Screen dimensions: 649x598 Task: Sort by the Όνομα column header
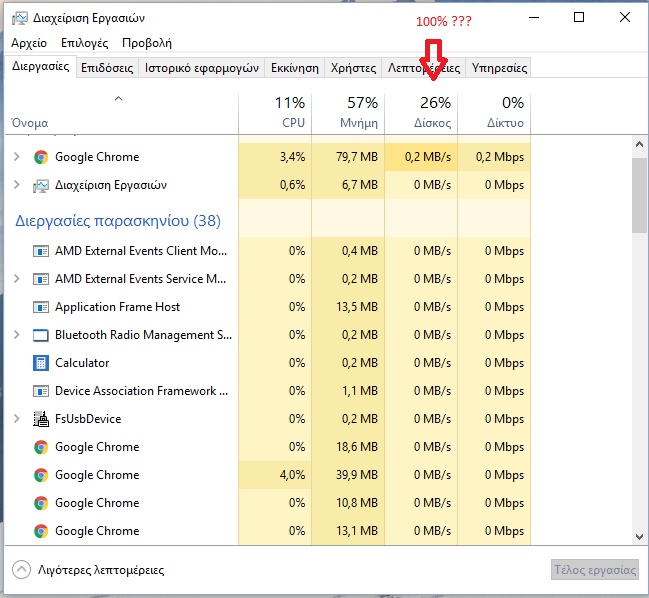click(x=122, y=112)
